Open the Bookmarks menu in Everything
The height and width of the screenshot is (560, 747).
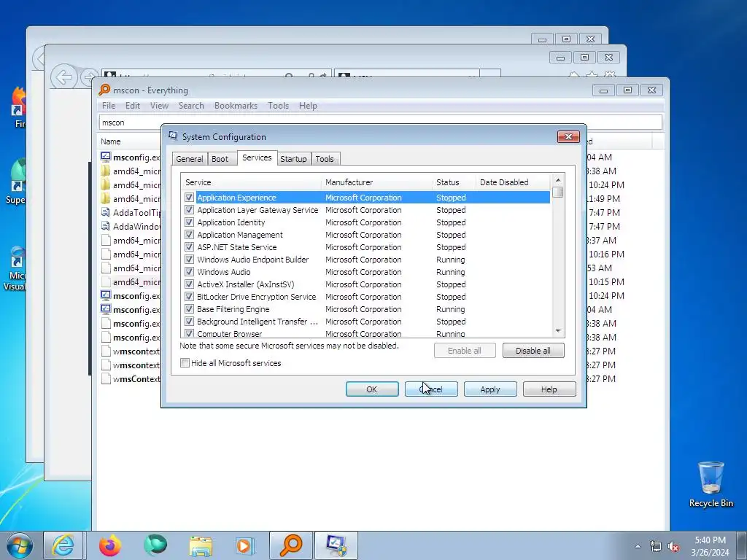point(236,106)
